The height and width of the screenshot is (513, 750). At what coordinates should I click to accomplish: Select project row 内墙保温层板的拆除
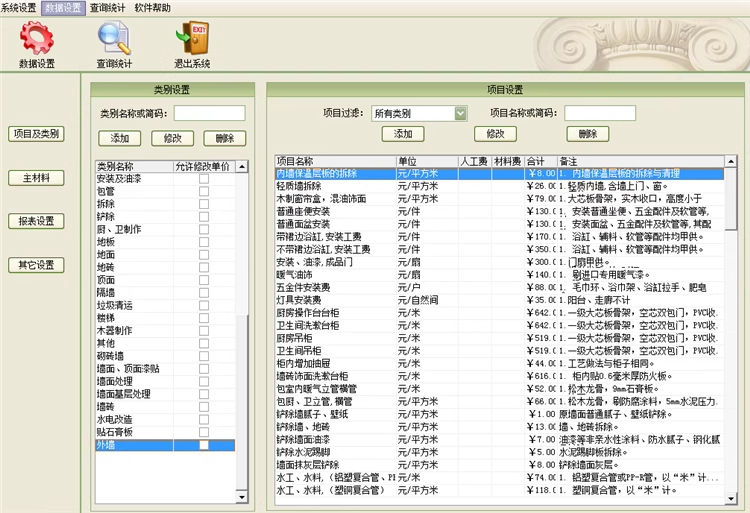500,174
